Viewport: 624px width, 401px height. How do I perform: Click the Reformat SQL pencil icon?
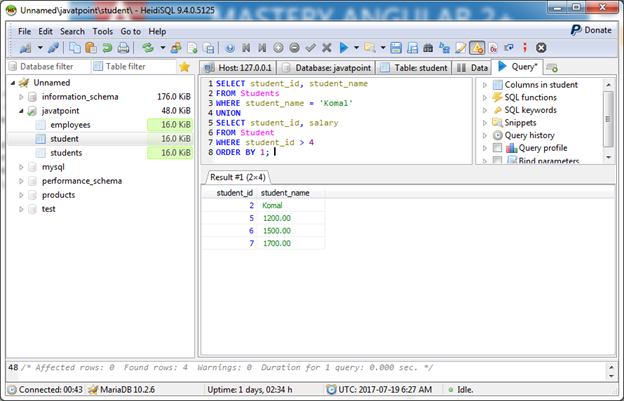coord(460,48)
